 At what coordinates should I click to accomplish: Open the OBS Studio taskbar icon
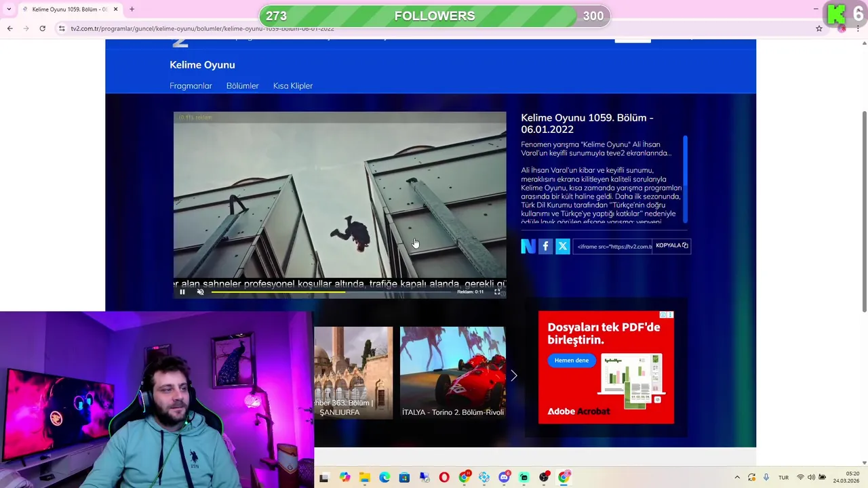(x=544, y=477)
